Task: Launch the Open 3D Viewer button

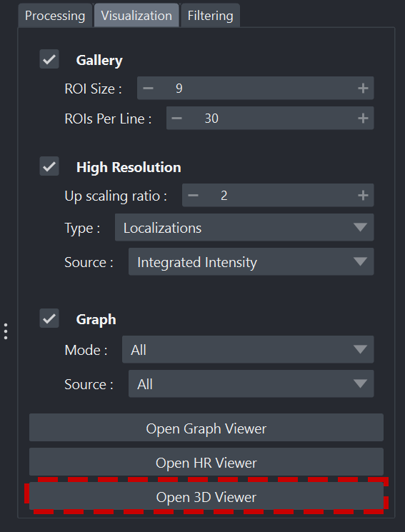Action: tap(206, 496)
